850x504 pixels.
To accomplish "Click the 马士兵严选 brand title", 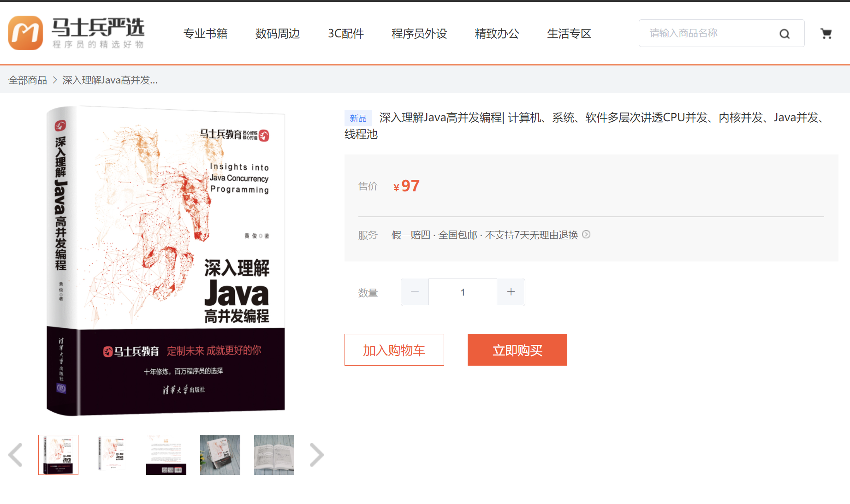I will click(x=98, y=28).
